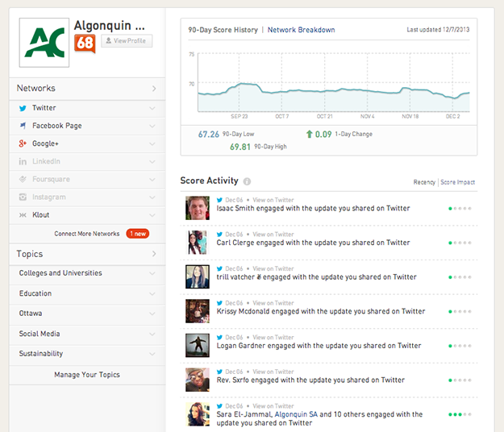The height and width of the screenshot is (432, 504).
Task: Click the Score Activity info icon
Action: (x=247, y=181)
